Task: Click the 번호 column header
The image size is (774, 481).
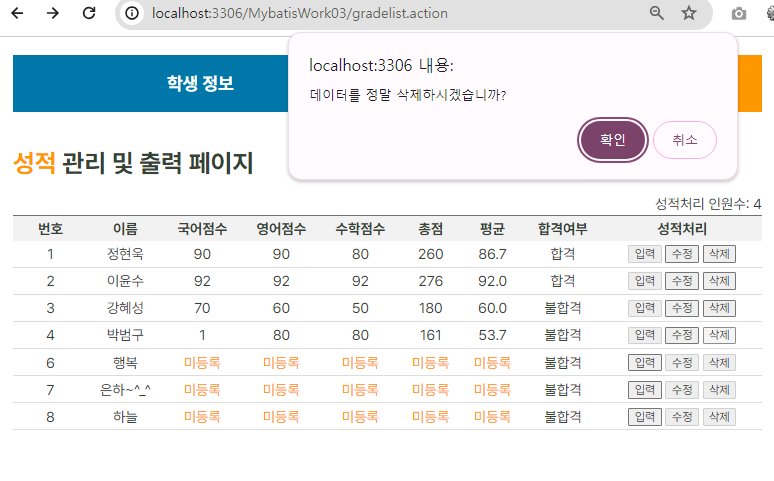Action: [50, 229]
